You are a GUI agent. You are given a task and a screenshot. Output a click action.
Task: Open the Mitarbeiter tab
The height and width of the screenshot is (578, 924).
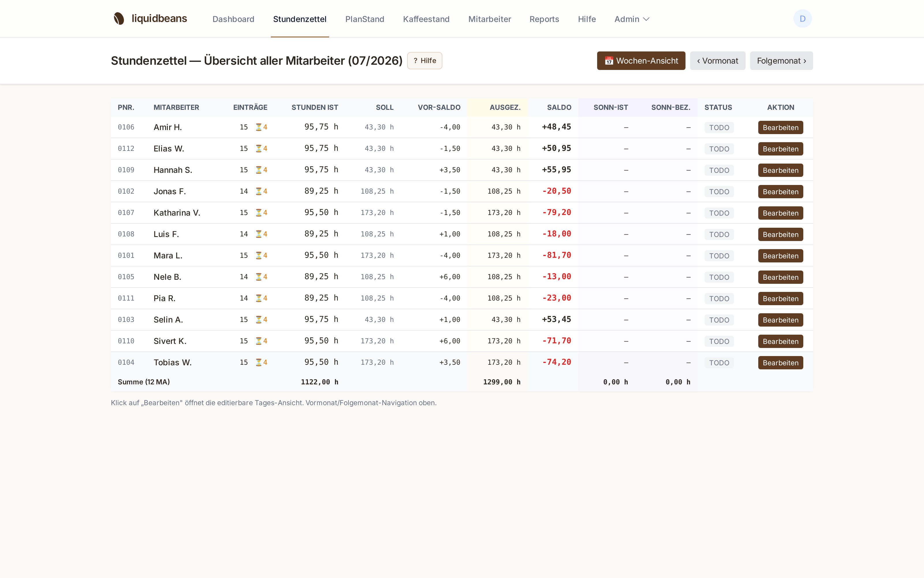[489, 19]
